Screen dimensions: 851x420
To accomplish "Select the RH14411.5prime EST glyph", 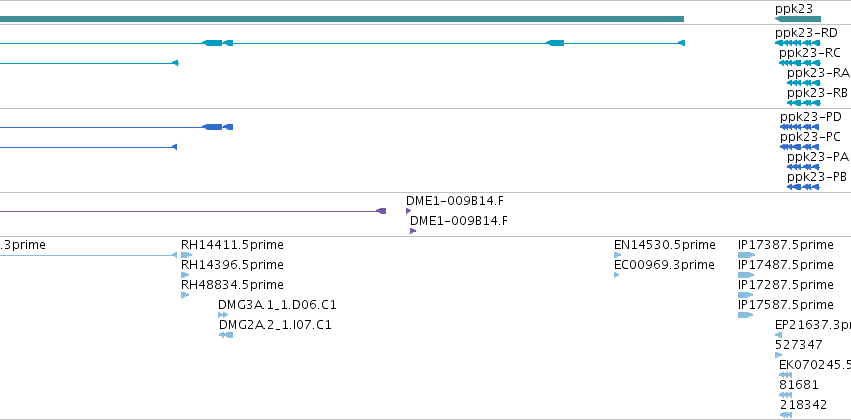I will (x=187, y=255).
